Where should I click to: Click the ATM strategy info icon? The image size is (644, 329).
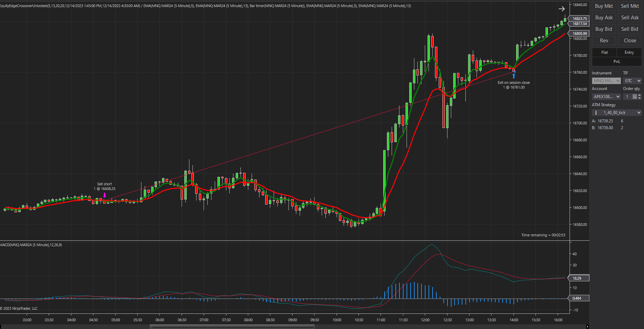click(x=596, y=113)
